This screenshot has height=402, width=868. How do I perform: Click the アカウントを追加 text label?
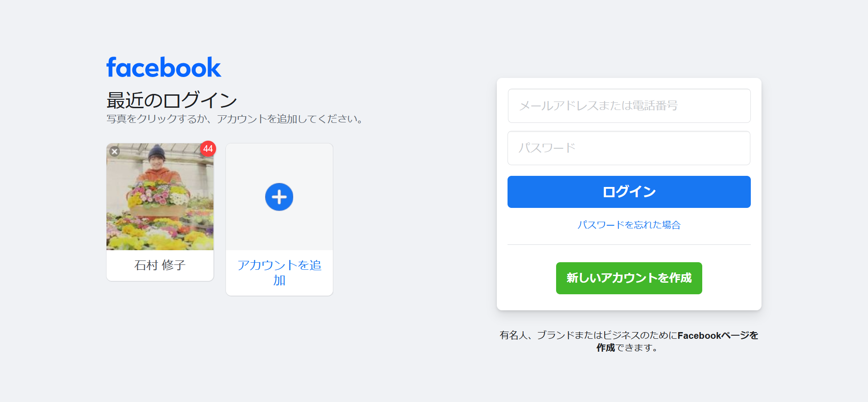(279, 272)
